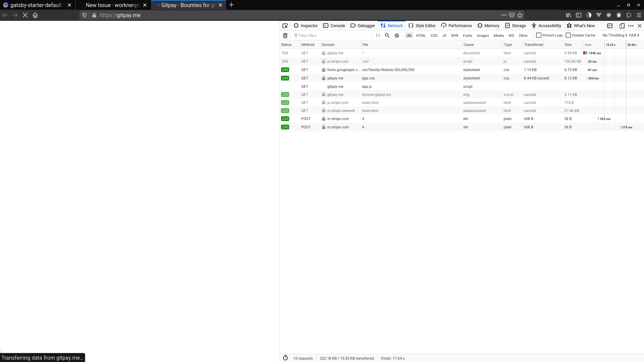Bookmark this page with star

[520, 15]
